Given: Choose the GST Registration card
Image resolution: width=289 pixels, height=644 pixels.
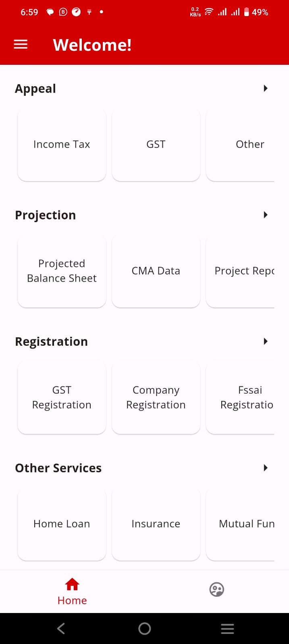Looking at the screenshot, I should [x=62, y=397].
